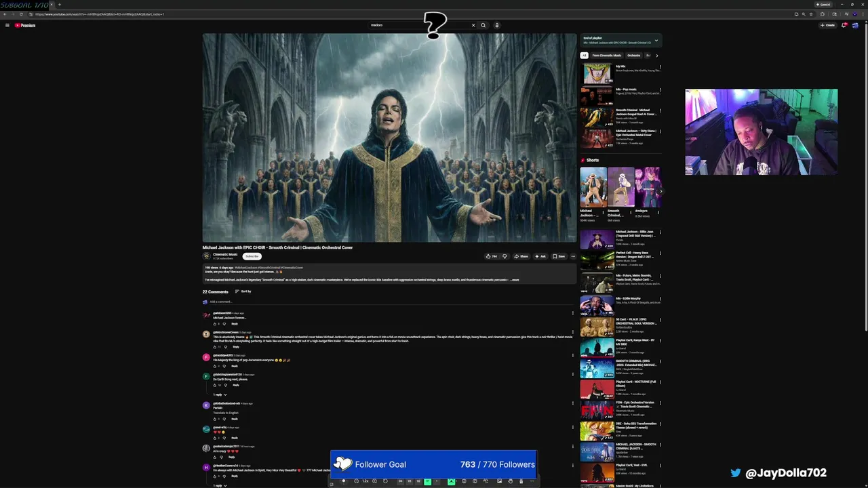868x488 pixels.
Task: Open a new browser tab
Action: click(59, 5)
